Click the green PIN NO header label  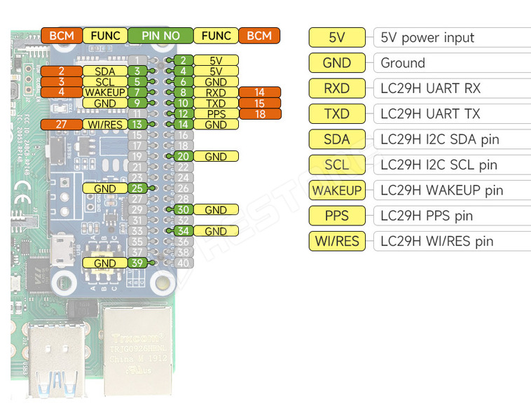tap(160, 36)
